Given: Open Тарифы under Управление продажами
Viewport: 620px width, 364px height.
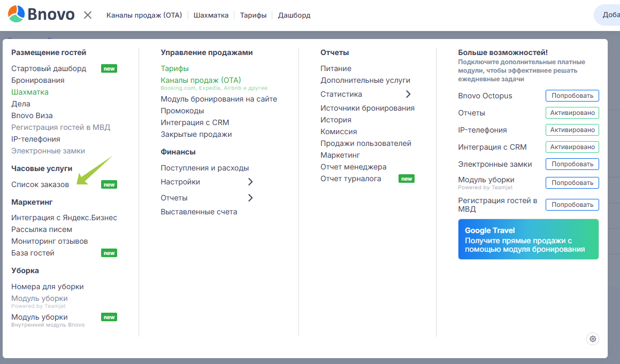Looking at the screenshot, I should (174, 68).
